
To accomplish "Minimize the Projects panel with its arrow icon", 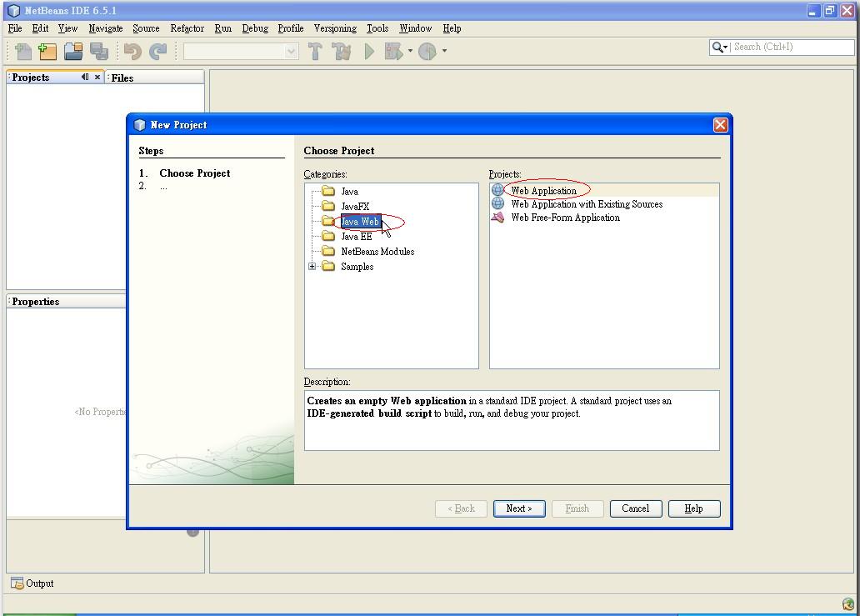I will tap(84, 77).
